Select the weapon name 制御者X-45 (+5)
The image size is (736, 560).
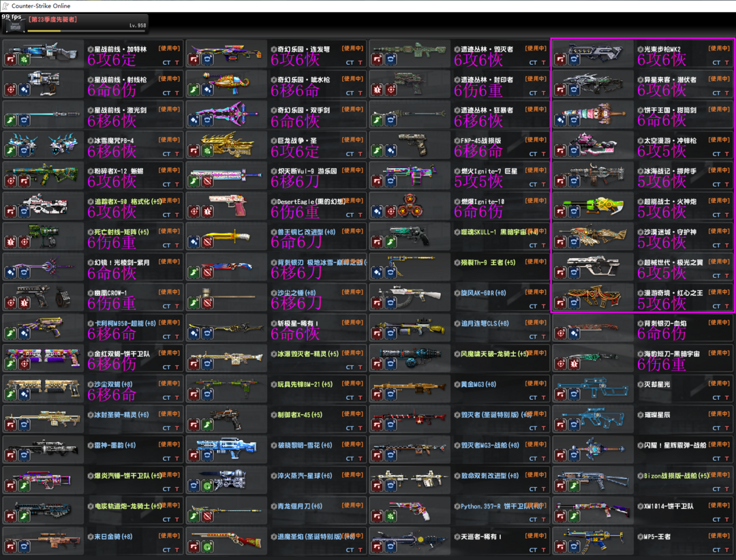[300, 415]
